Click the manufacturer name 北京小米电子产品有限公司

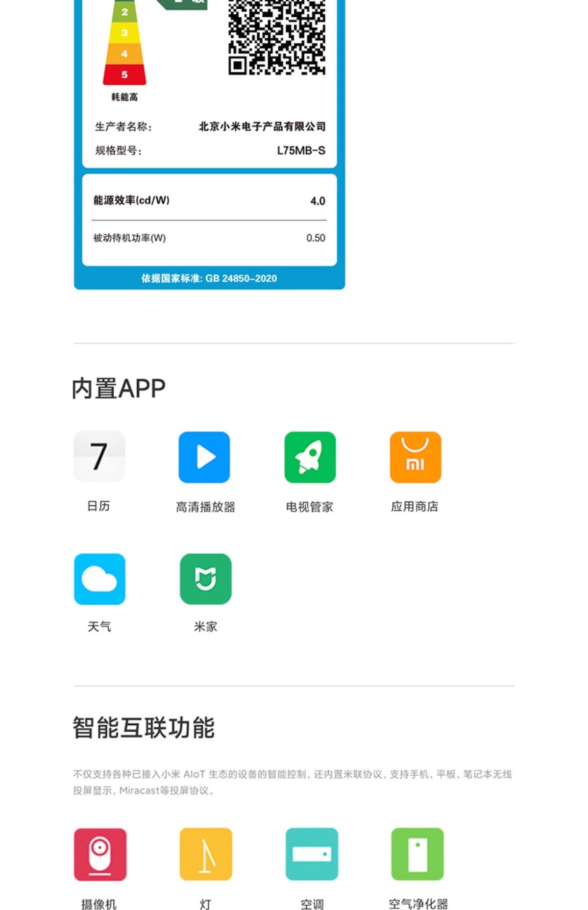point(262,126)
